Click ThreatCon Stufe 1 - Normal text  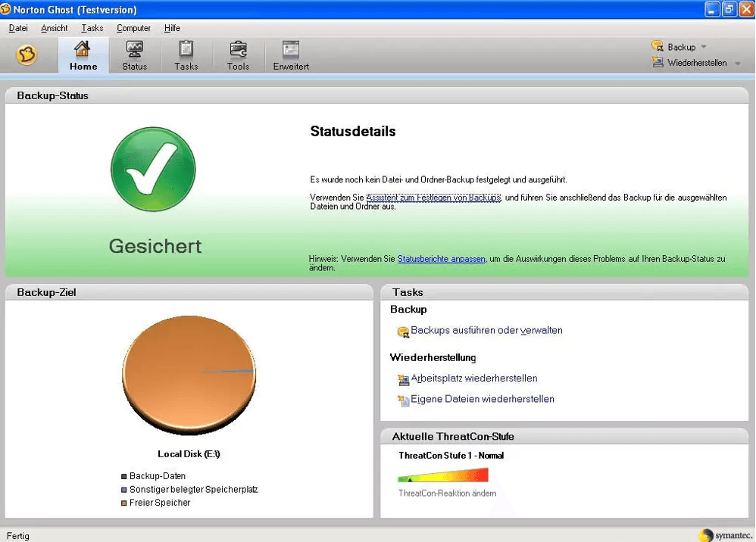451,455
